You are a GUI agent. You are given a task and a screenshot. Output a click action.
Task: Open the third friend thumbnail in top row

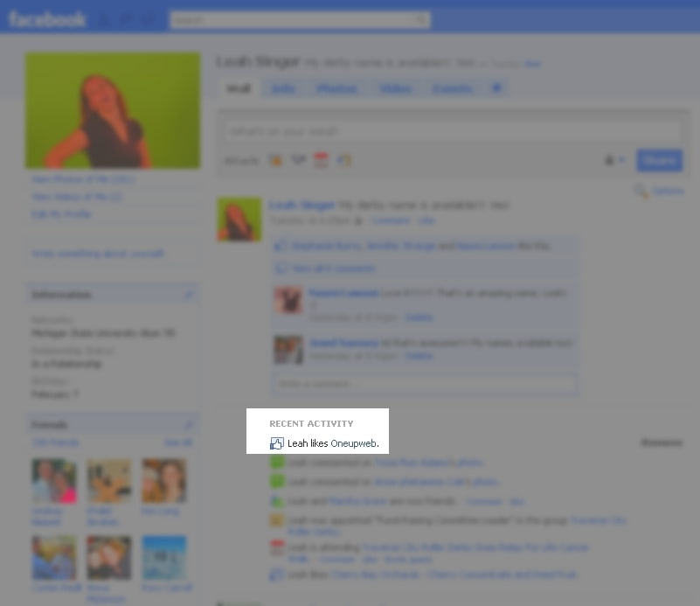(x=163, y=480)
